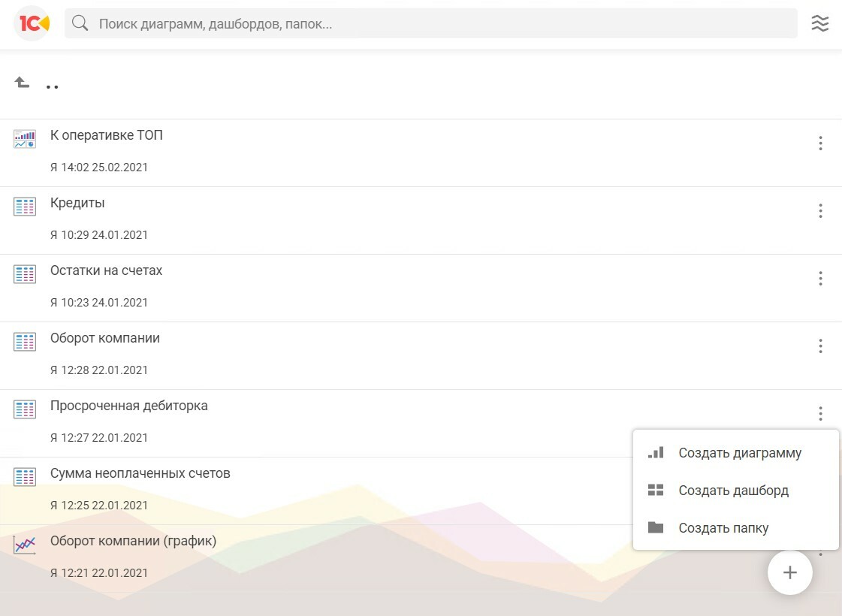
Task: Select Создать диаграмму from the menu
Action: (739, 453)
